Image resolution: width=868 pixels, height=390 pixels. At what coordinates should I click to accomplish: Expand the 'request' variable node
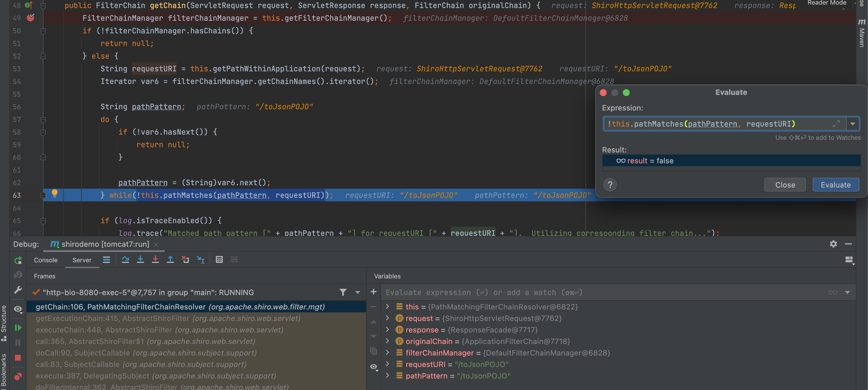tap(387, 318)
